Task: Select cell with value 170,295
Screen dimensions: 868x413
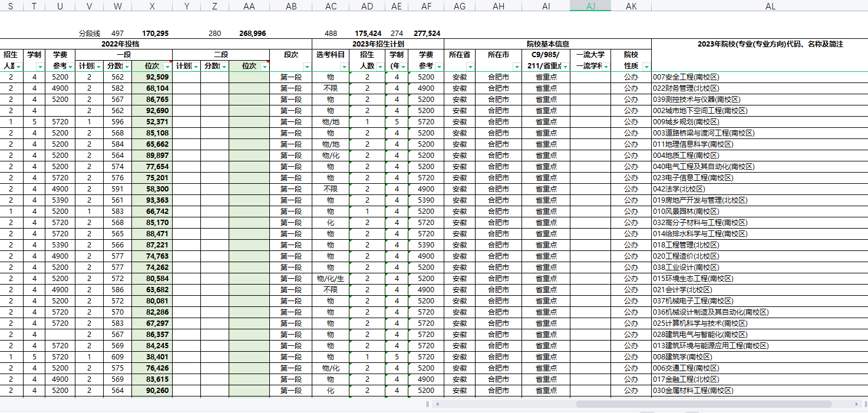Action: click(152, 34)
